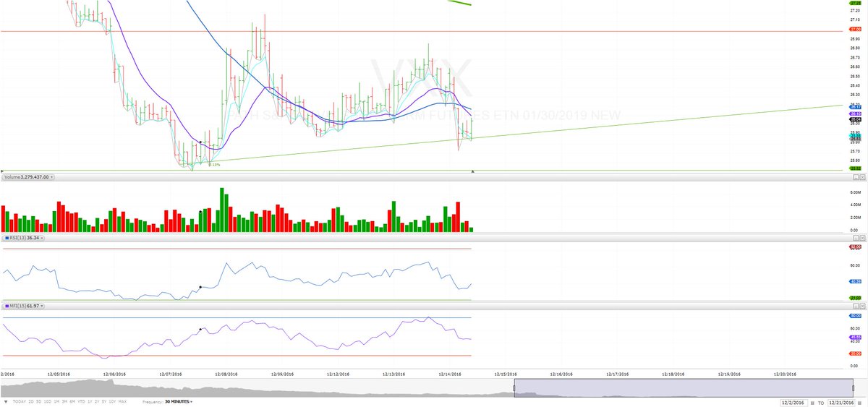Click the black marker on MFI line
This screenshot has width=868, height=407.
[200, 329]
